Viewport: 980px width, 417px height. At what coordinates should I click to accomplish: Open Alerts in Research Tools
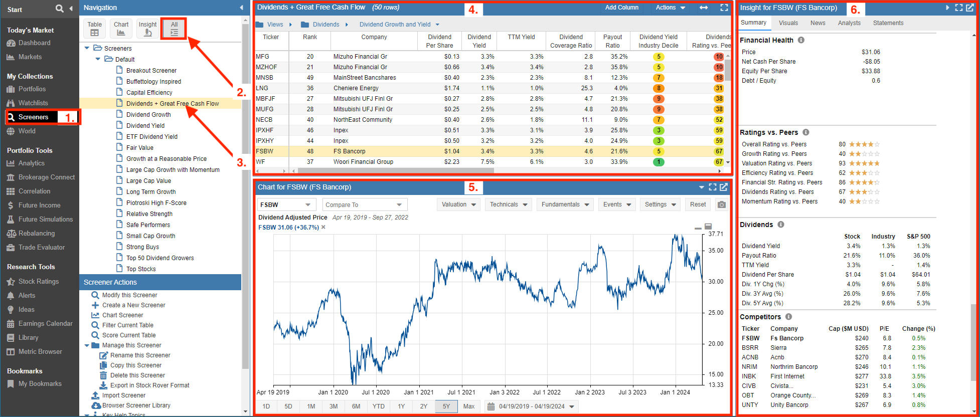click(x=27, y=296)
